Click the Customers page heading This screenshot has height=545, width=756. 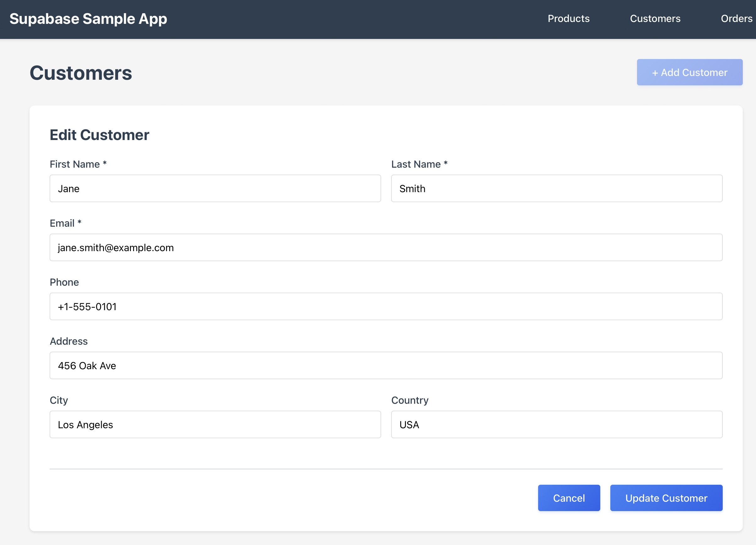coord(81,73)
